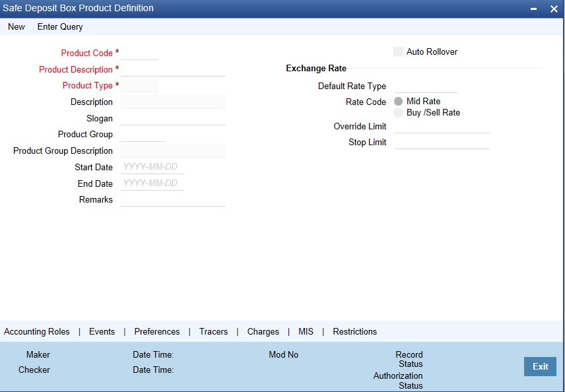Click the Rate Code label
Viewport: 565px width, 392px height.
(x=366, y=102)
